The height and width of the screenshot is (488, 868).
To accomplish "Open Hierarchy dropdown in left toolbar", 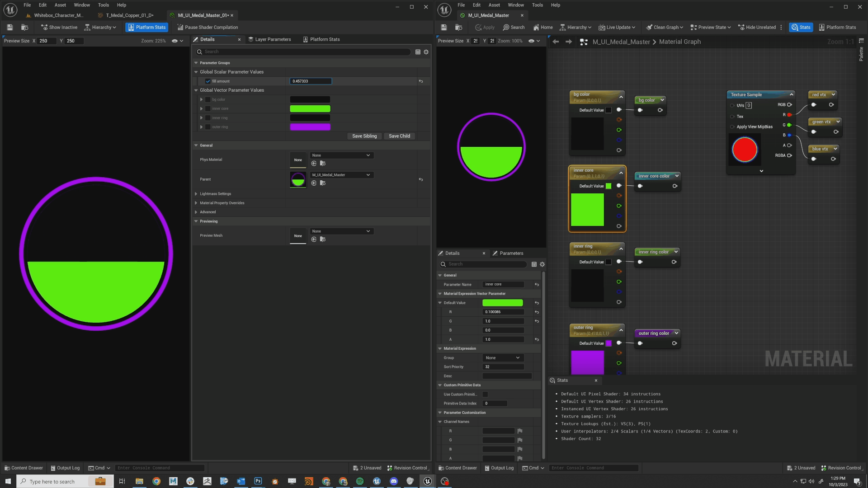I will pos(100,27).
